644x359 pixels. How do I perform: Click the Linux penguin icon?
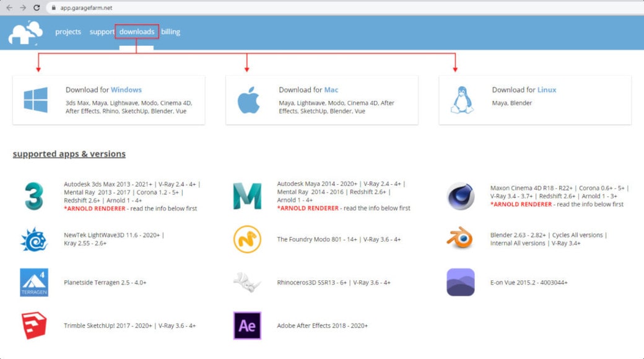[462, 100]
